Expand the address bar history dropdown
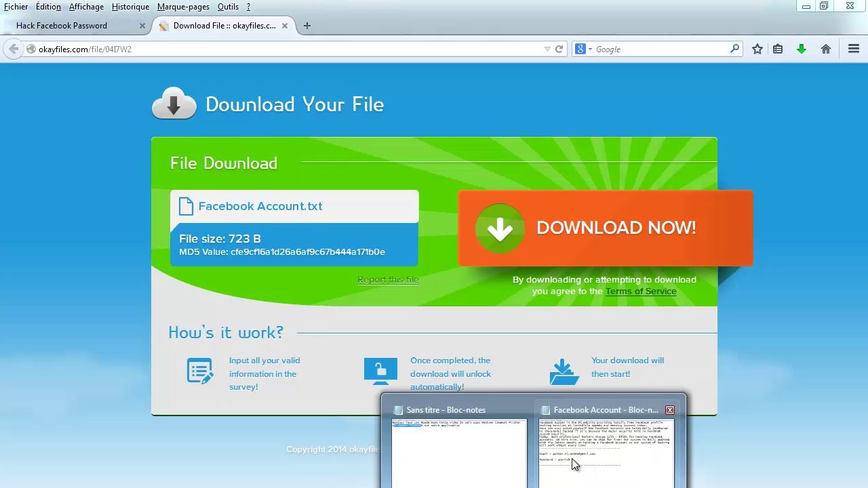This screenshot has height=488, width=868. [x=547, y=49]
